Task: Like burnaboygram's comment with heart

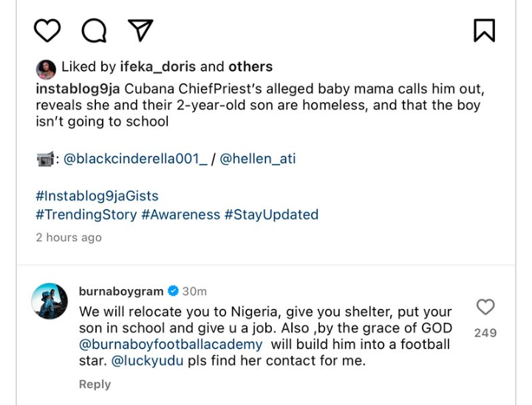Action: pyautogui.click(x=485, y=307)
